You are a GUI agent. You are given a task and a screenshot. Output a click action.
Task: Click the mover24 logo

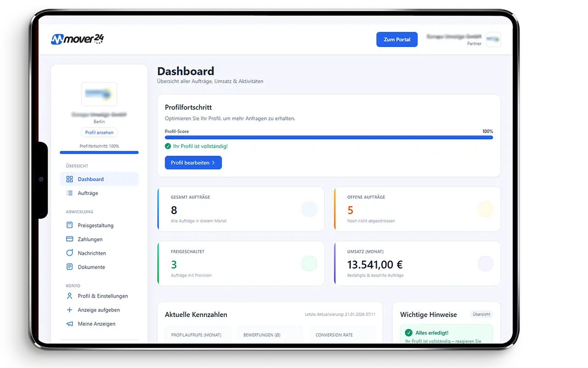click(x=76, y=39)
